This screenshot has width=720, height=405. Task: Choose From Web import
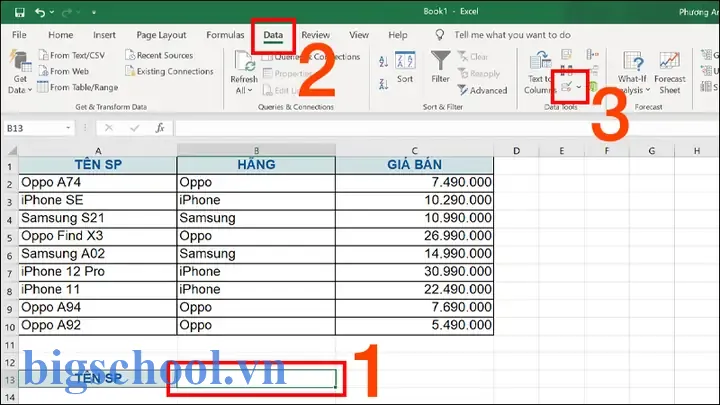click(x=64, y=71)
